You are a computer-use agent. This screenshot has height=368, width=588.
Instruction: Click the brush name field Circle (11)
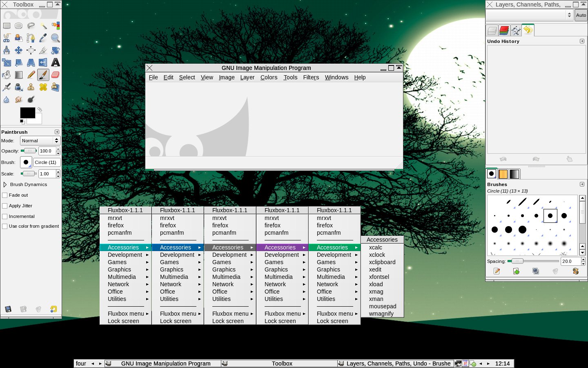[47, 162]
